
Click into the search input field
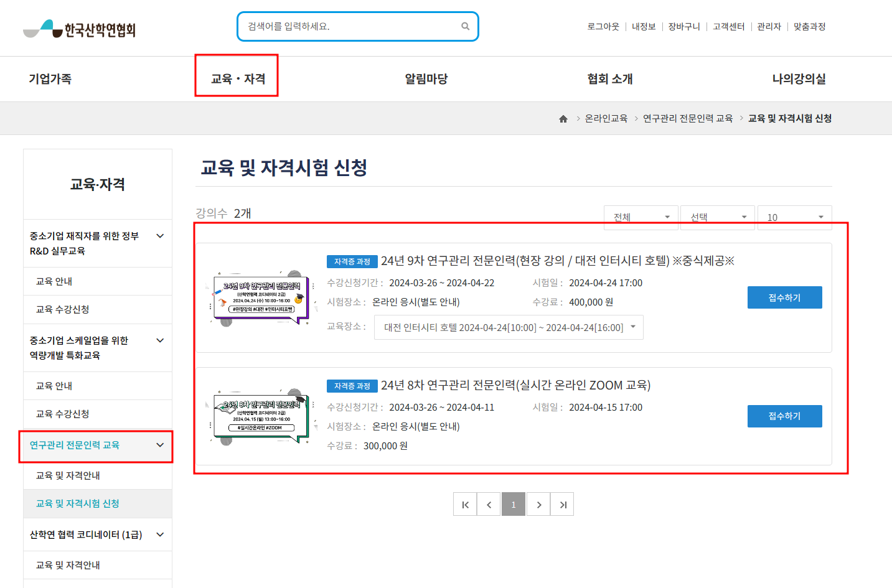pyautogui.click(x=349, y=26)
